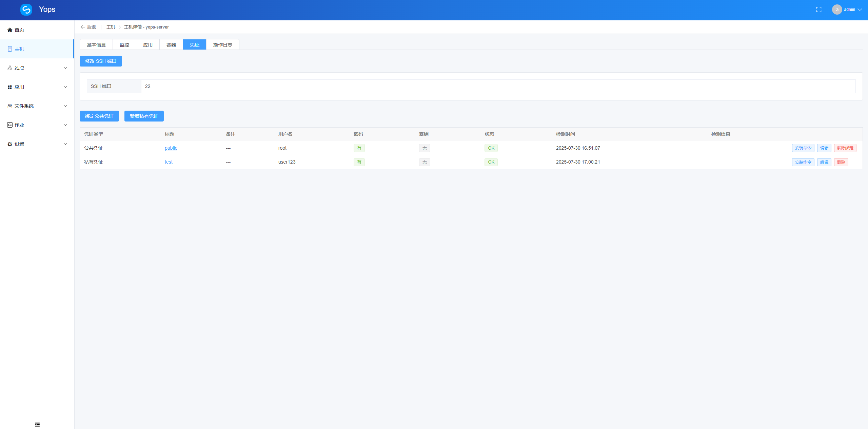
Task: Click 安装命令 for test credential
Action: [803, 162]
